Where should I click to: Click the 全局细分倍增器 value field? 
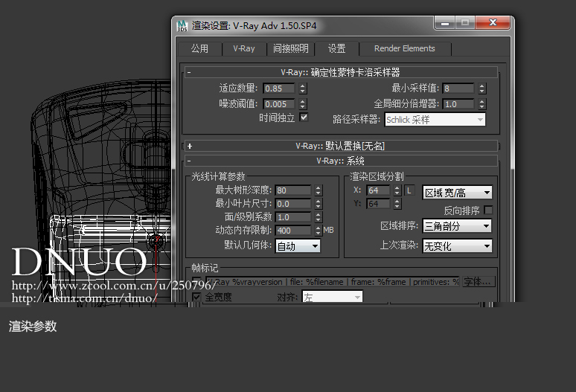click(458, 104)
